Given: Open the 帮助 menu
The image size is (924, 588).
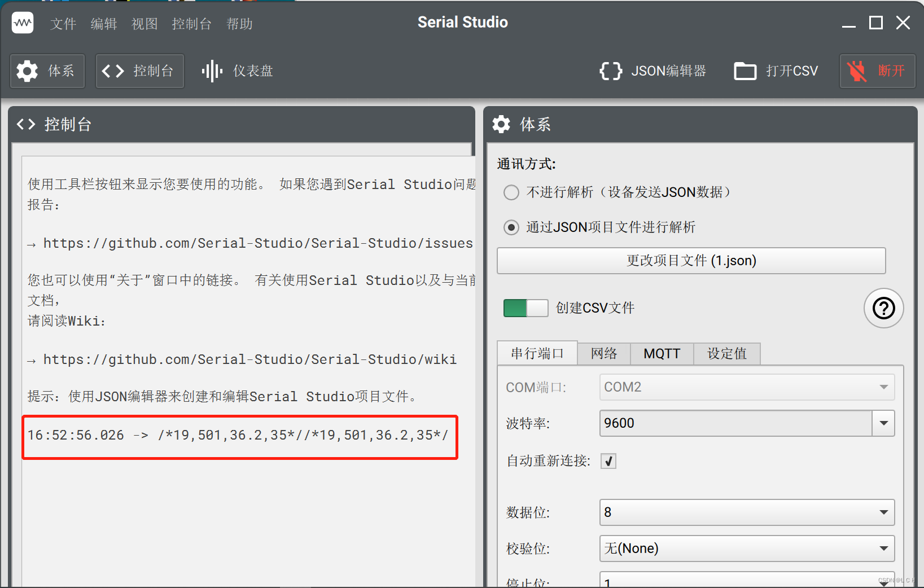Looking at the screenshot, I should pos(239,24).
